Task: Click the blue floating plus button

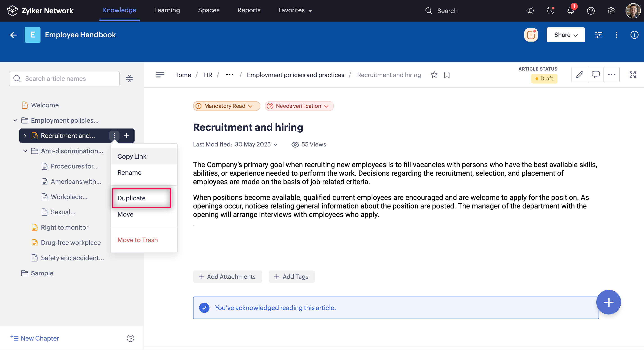Action: [608, 302]
